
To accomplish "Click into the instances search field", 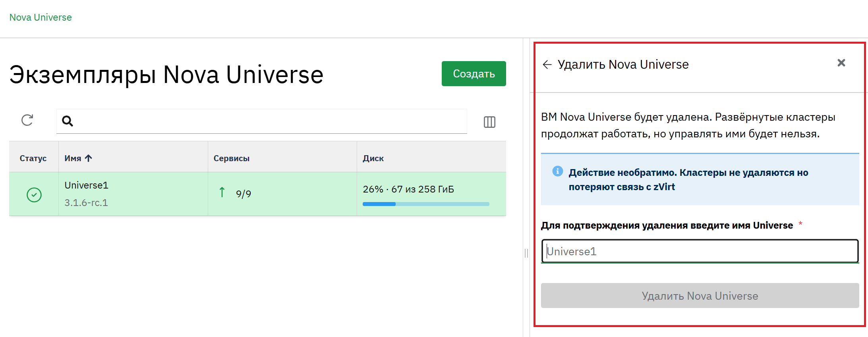I will tap(262, 121).
